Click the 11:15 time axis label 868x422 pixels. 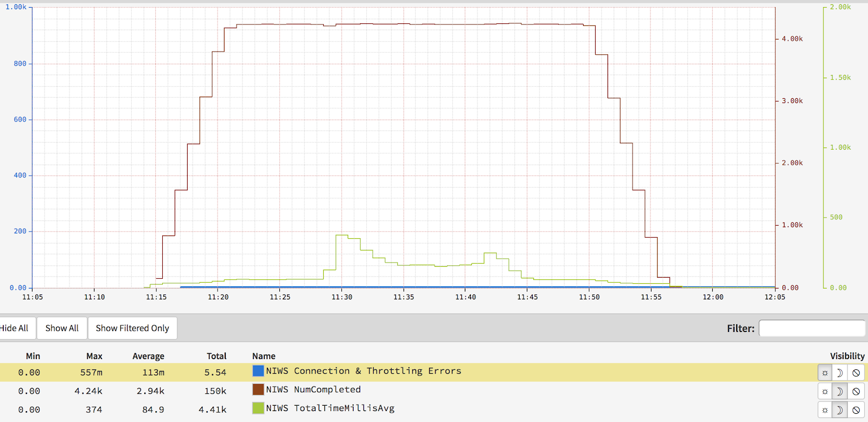coord(156,297)
